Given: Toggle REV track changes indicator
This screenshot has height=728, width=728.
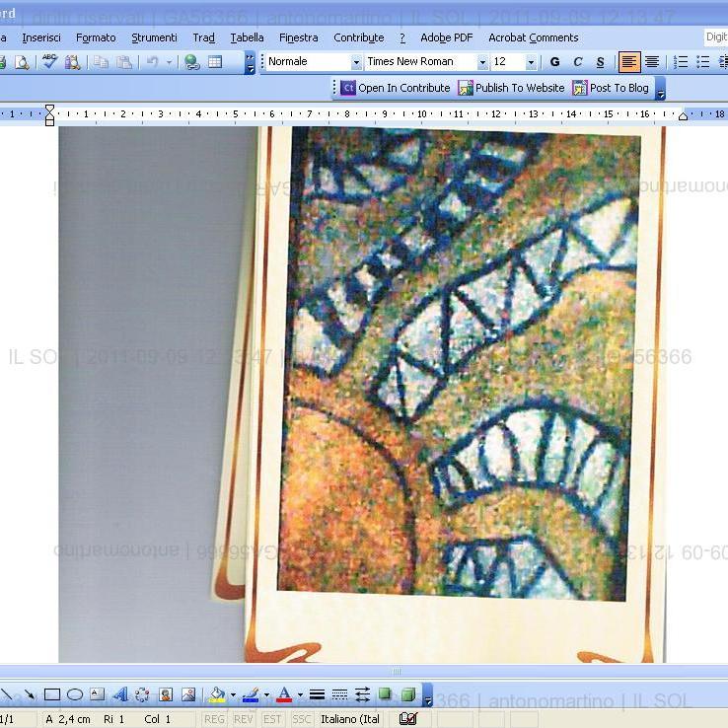Looking at the screenshot, I should coord(243,719).
